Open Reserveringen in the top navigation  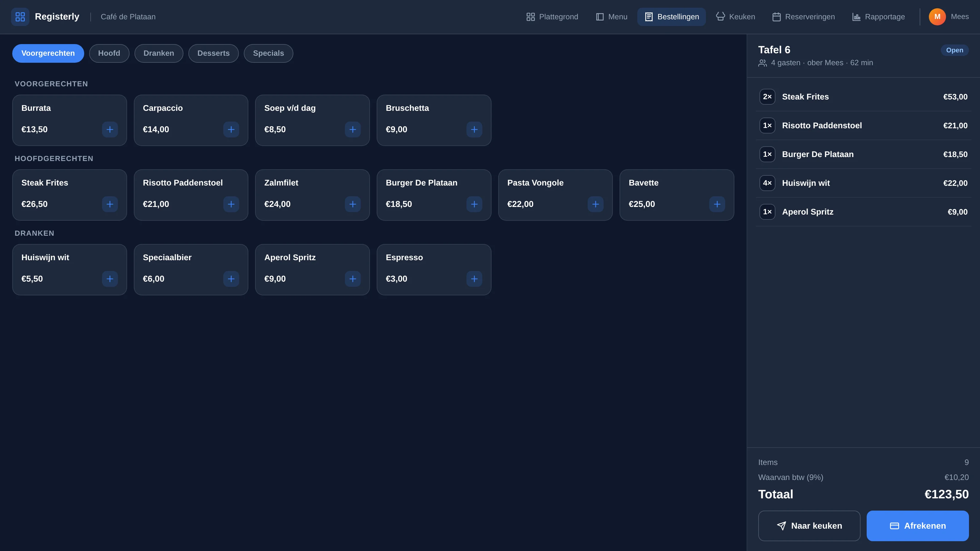click(804, 17)
